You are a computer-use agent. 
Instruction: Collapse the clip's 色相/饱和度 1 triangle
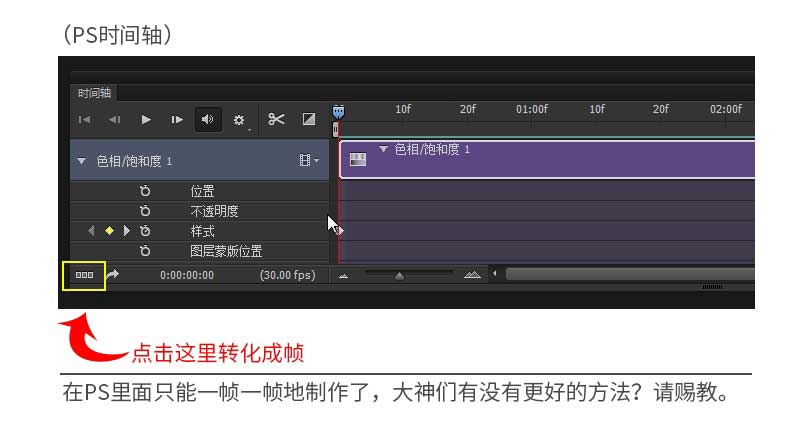point(383,149)
